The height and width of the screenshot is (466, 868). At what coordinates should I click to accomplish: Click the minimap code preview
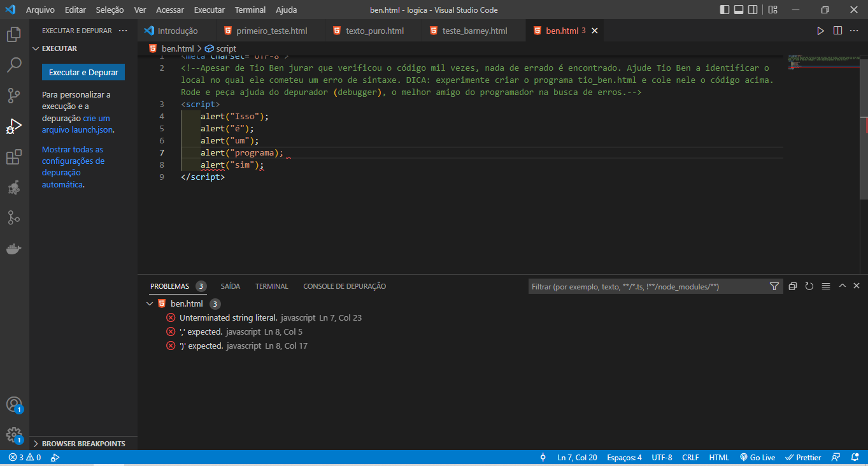click(x=823, y=62)
